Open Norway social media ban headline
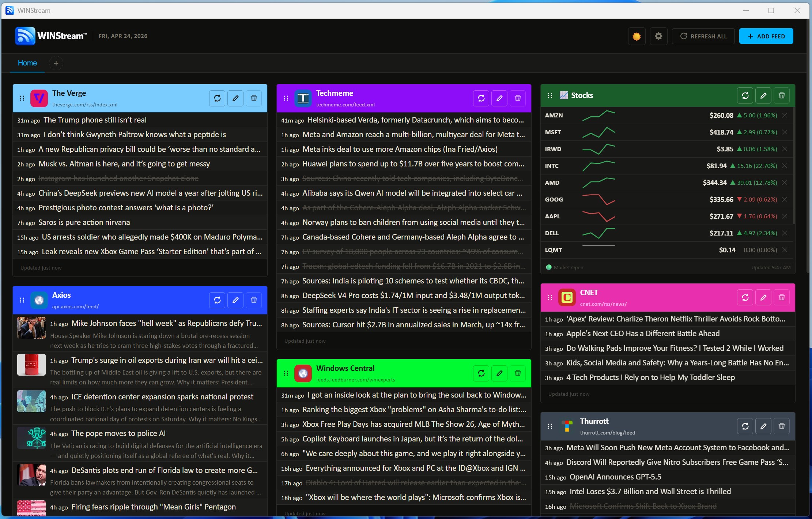This screenshot has width=812, height=519. 413,222
